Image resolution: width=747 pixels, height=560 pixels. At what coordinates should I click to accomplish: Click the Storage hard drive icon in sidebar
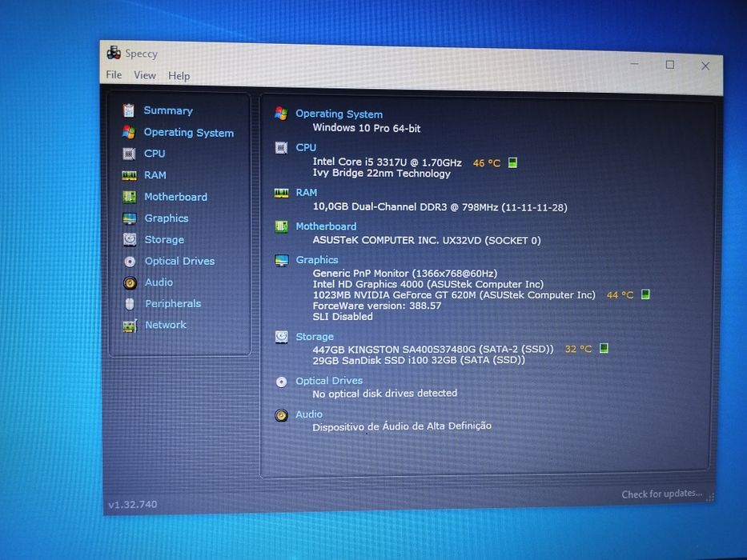[x=130, y=239]
